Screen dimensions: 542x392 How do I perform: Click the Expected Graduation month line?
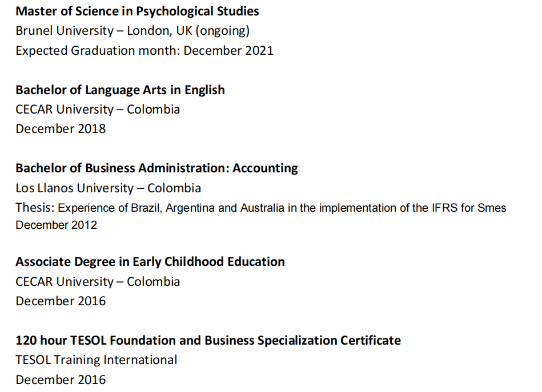144,50
